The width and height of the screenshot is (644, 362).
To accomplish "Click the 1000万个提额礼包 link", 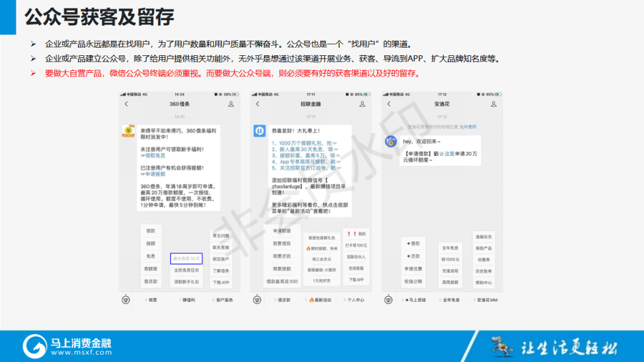I will (304, 143).
